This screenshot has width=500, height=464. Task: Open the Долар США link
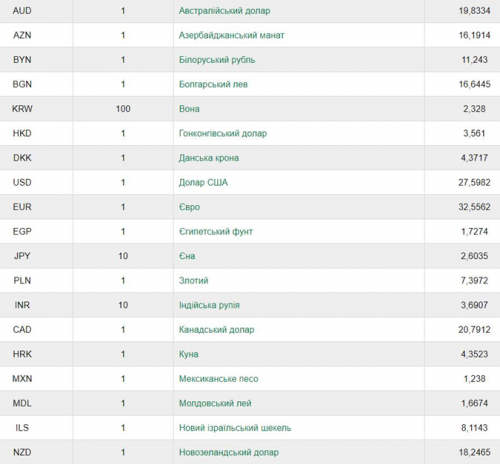[x=203, y=183]
